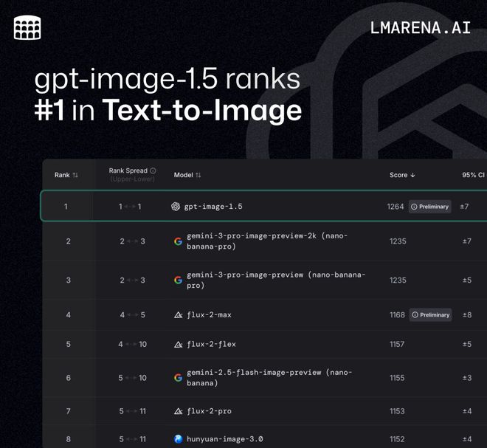Click the LMArena colosseum logo icon
Viewport: 487px width, 448px height.
[x=27, y=27]
